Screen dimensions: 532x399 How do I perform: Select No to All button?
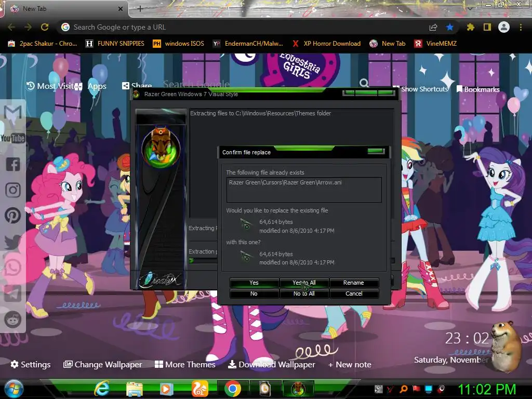point(304,294)
